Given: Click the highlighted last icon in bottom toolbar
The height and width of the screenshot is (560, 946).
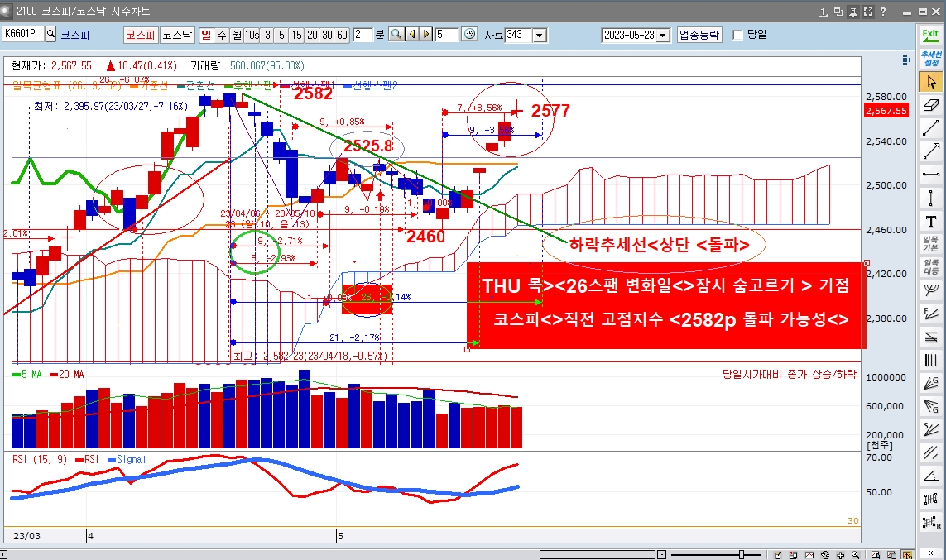Looking at the screenshot, I should pos(907,554).
